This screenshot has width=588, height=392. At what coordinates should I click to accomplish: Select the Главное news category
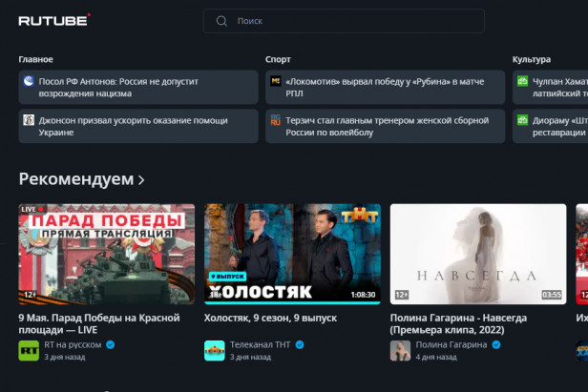tap(35, 59)
